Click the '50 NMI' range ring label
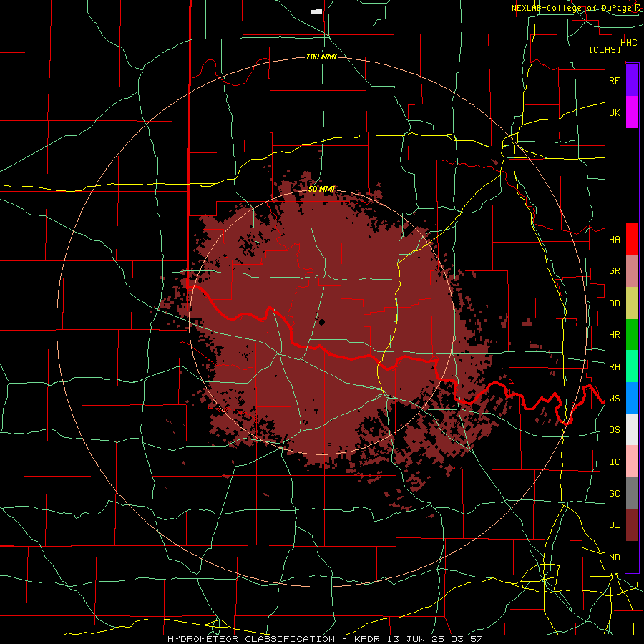This screenshot has width=644, height=644. [321, 190]
